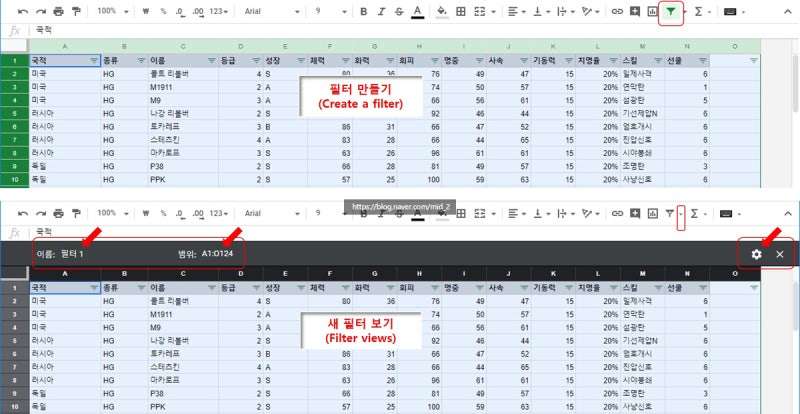This screenshot has height=414, width=800.
Task: Open 등급 column filter in Filter views sheet
Action: pyautogui.click(x=256, y=288)
